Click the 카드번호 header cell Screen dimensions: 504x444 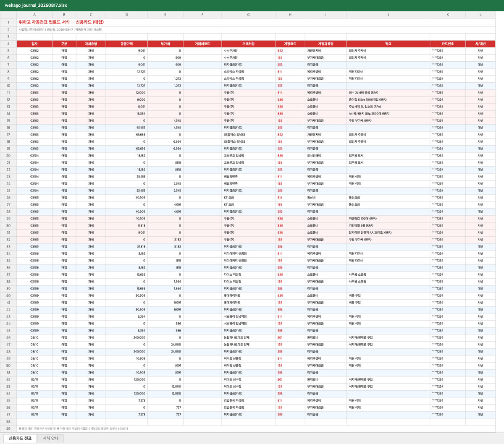(448, 44)
